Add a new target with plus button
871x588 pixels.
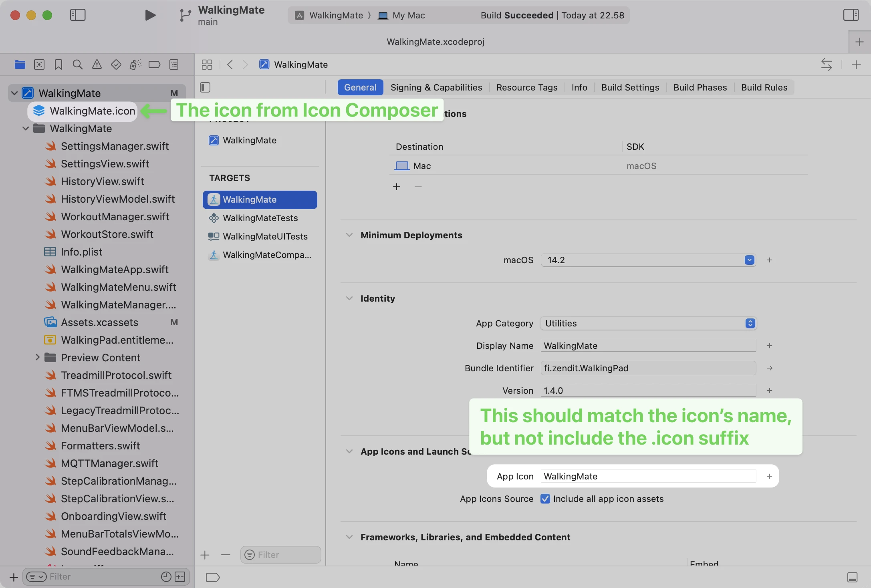tap(205, 555)
